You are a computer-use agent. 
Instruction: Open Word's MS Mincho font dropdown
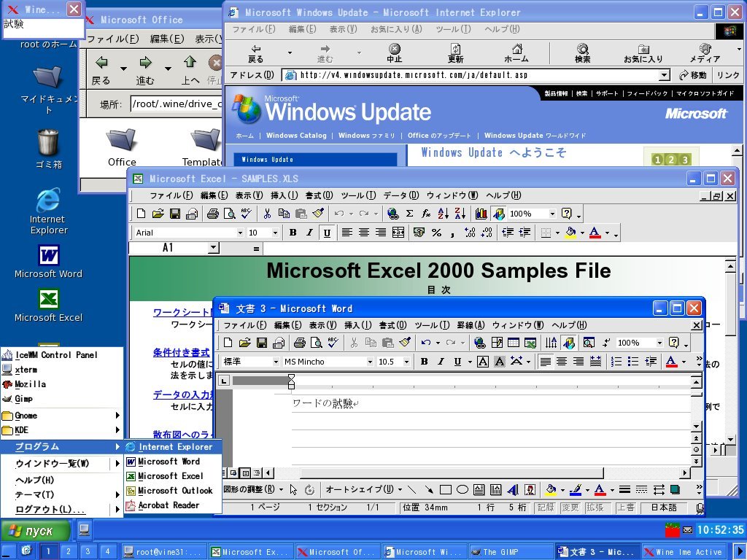pyautogui.click(x=370, y=362)
